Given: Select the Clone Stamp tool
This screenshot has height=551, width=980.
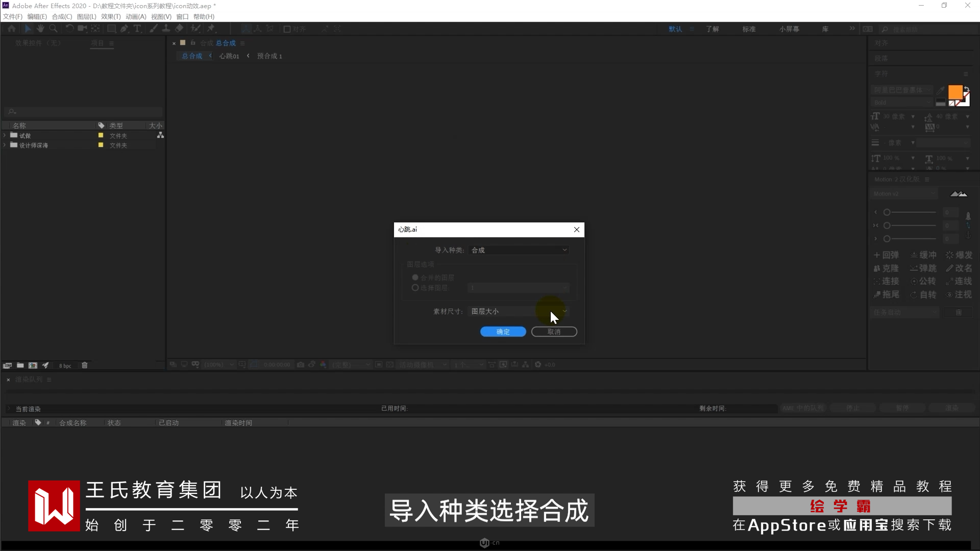Looking at the screenshot, I should (x=166, y=29).
